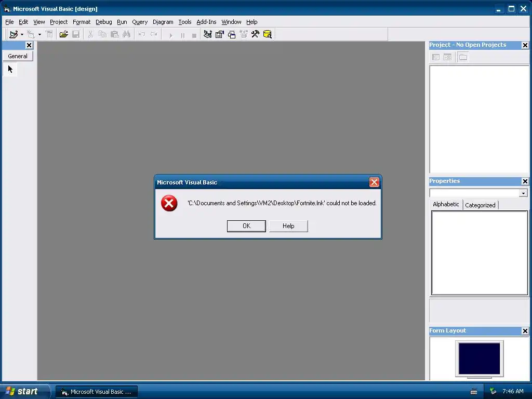Screen dimensions: 532x399
Task: Click the Cut scissors icon
Action: (x=90, y=34)
